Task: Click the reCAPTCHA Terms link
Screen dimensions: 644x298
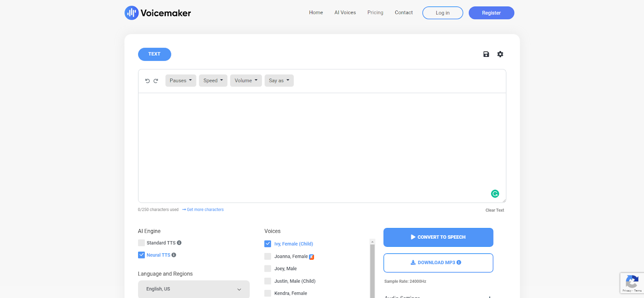Action: point(638,291)
